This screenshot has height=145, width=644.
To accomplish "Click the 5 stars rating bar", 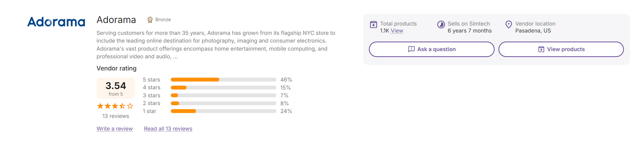I will click(x=223, y=80).
